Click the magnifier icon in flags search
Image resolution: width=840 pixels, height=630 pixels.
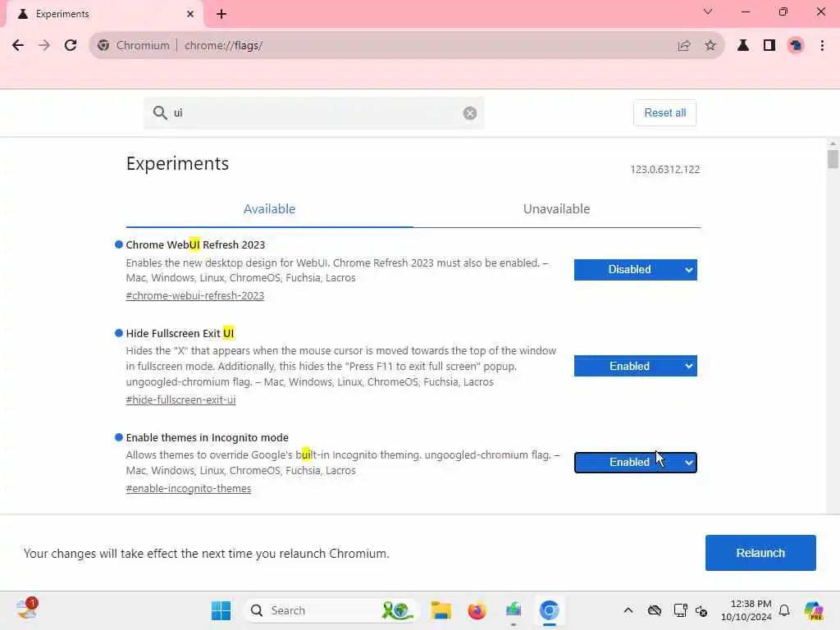coord(160,112)
